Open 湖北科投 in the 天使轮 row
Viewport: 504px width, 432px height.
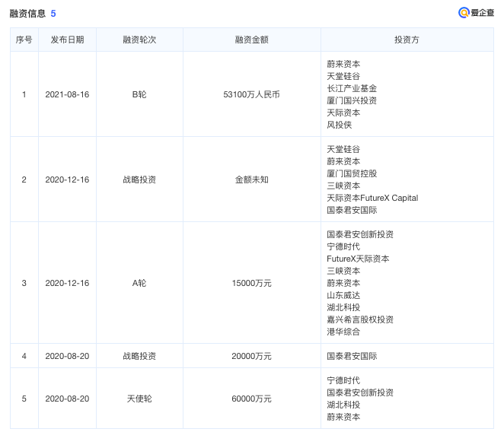click(343, 405)
